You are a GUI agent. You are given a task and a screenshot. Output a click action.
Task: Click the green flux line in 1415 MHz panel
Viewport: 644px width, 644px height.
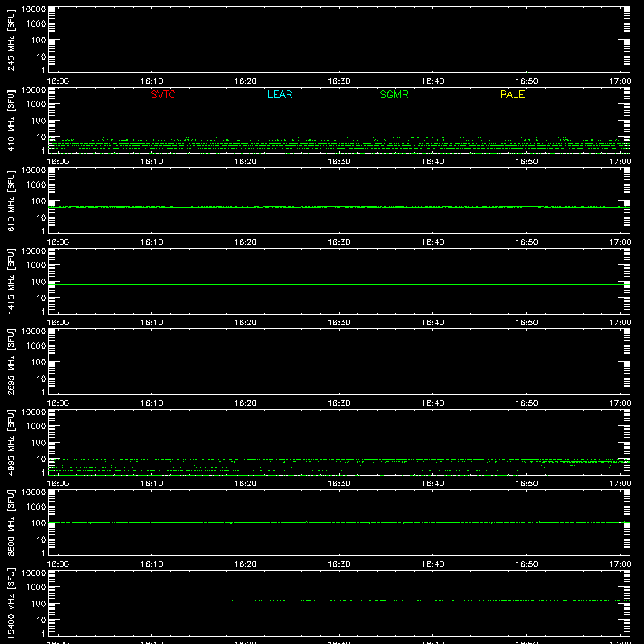pyautogui.click(x=339, y=284)
